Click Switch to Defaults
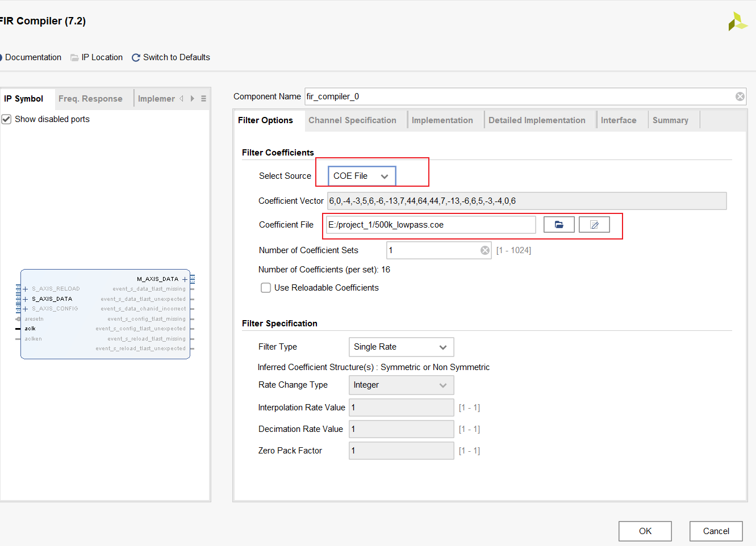Viewport: 756px width, 546px height. (171, 57)
